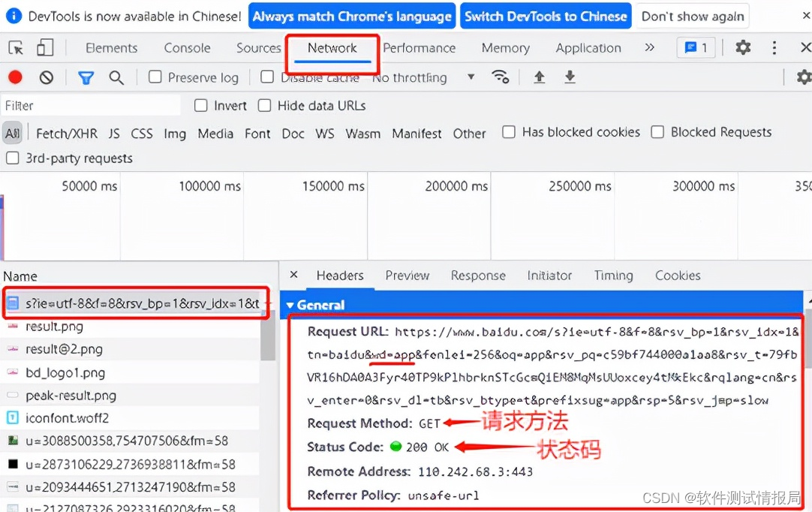812x512 pixels.
Task: Switch to the Application tab
Action: (x=588, y=48)
